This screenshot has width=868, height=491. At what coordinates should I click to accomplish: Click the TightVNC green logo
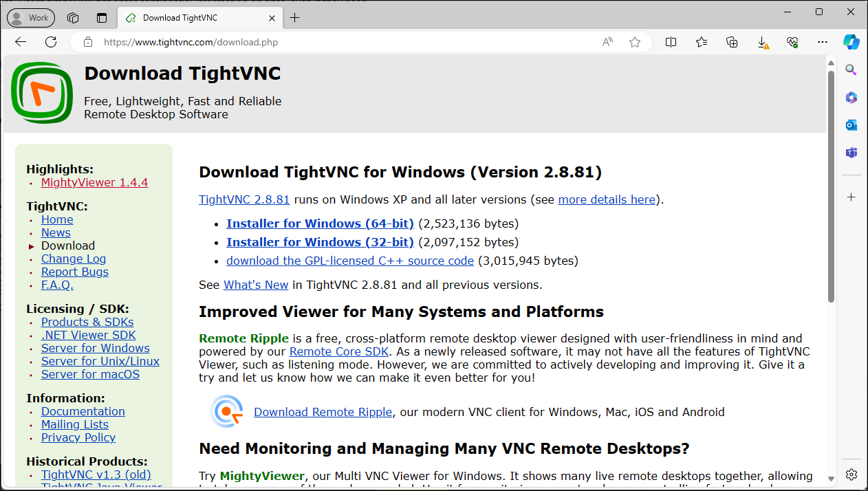point(42,93)
